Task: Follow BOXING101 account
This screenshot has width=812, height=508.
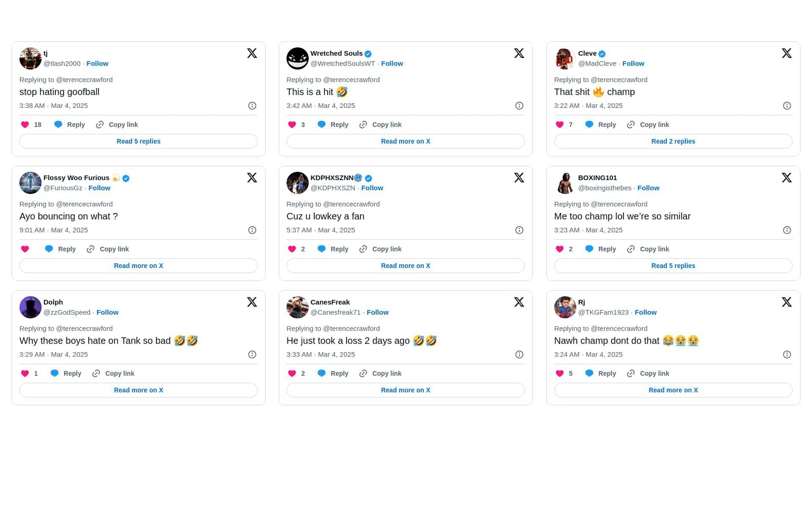Action: [x=648, y=188]
